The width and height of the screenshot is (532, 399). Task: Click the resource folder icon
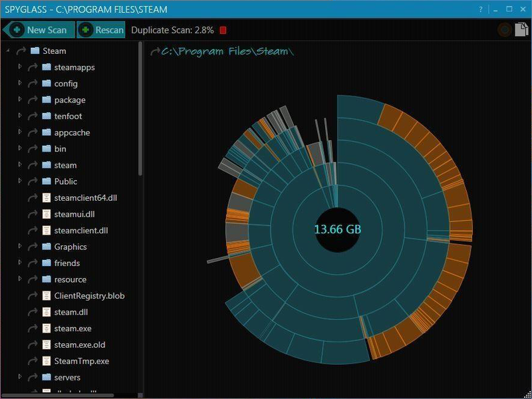point(47,279)
